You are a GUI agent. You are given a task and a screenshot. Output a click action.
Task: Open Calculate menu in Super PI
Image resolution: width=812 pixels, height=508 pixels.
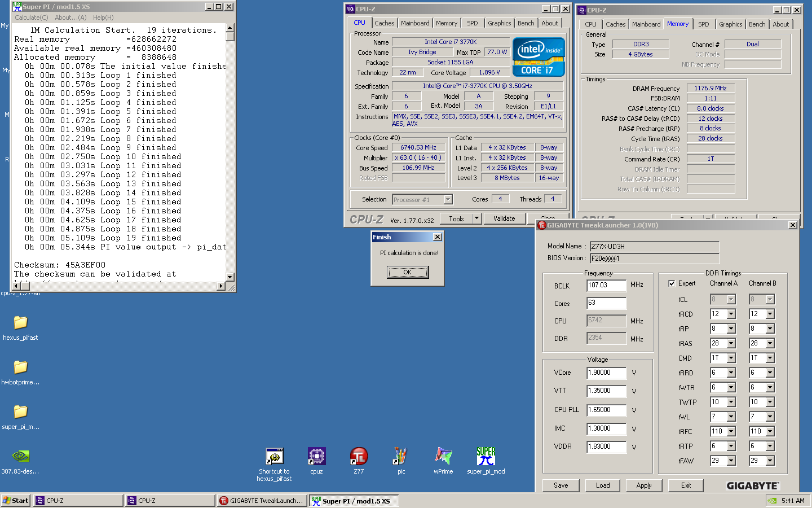32,17
